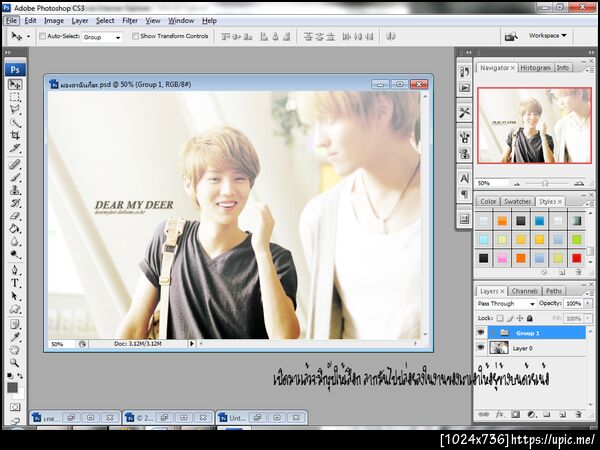Image resolution: width=600 pixels, height=450 pixels.
Task: Open the tool preset picker arrow
Action: 29,37
